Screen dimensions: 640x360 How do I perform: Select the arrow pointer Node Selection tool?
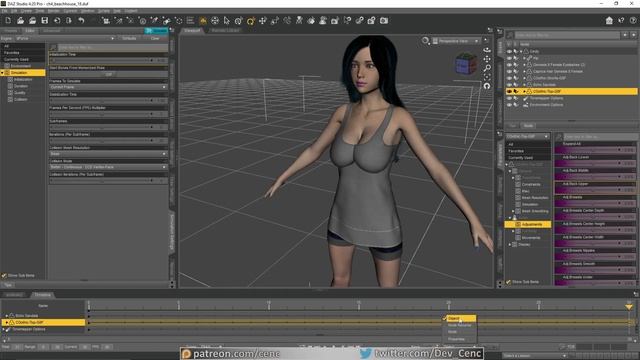[x=227, y=20]
